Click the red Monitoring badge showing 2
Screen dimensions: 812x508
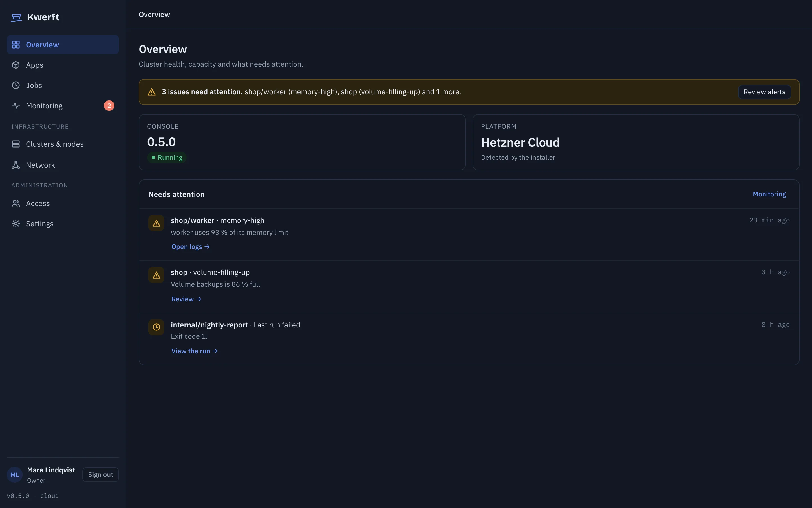109,106
